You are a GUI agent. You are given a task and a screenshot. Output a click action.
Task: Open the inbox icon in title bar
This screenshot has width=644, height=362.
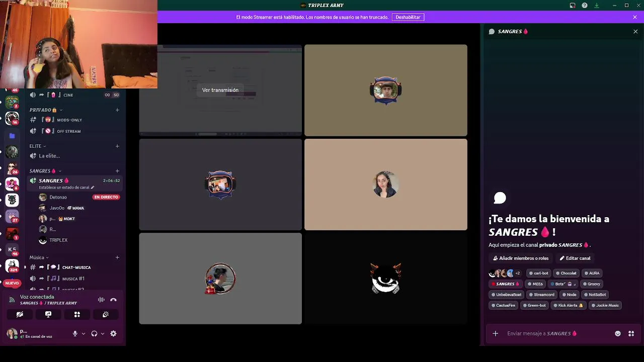pyautogui.click(x=573, y=6)
